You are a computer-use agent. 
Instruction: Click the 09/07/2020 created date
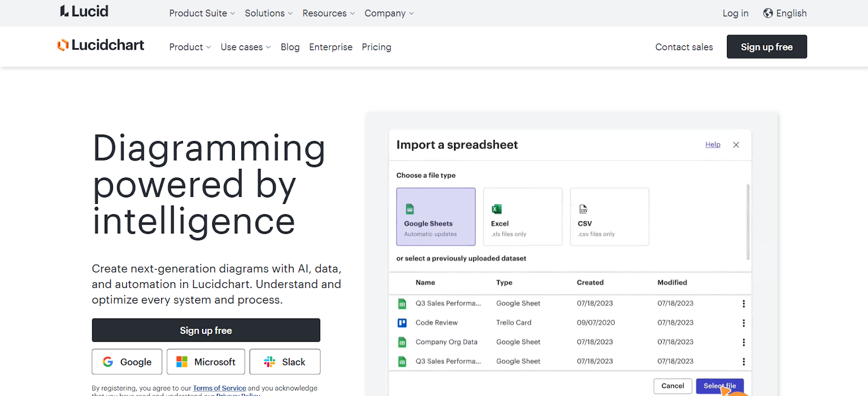click(x=596, y=323)
